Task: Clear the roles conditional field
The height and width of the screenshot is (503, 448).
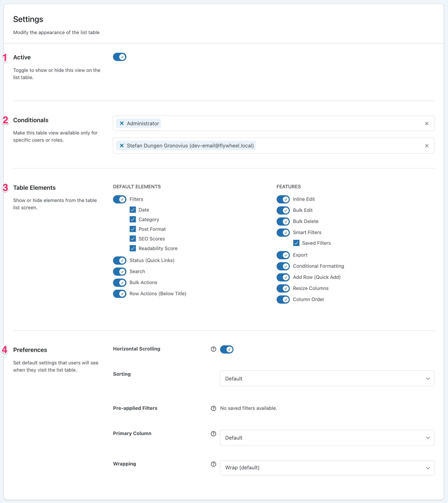Action: 427,124
